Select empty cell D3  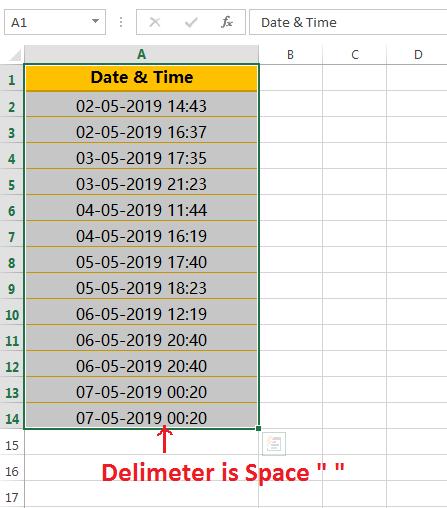click(x=417, y=130)
